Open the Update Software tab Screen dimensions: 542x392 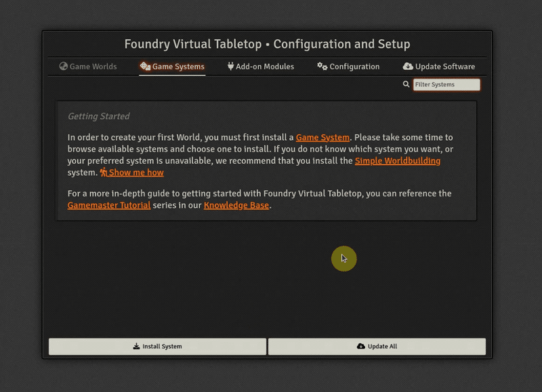point(439,66)
